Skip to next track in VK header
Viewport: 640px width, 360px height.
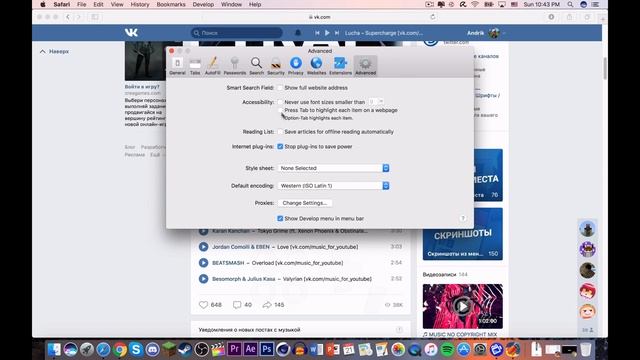coord(337,33)
